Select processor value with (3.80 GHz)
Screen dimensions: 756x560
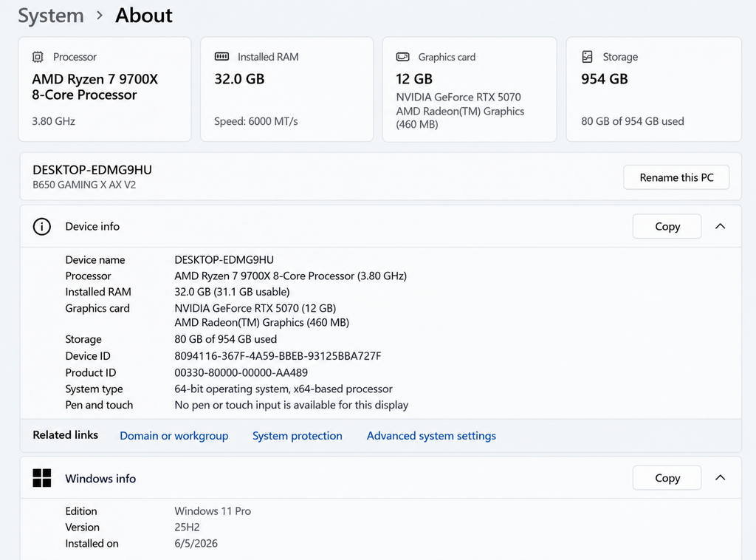(x=291, y=276)
